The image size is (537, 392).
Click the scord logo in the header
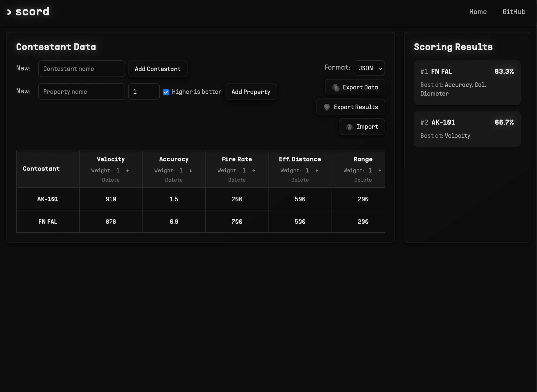pyautogui.click(x=28, y=12)
